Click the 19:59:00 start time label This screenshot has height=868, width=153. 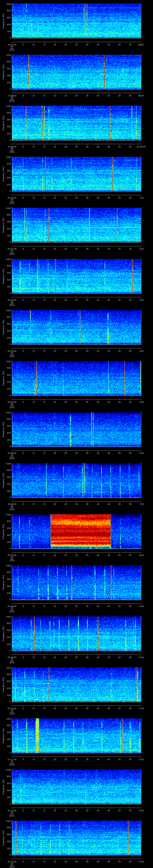[12, 147]
